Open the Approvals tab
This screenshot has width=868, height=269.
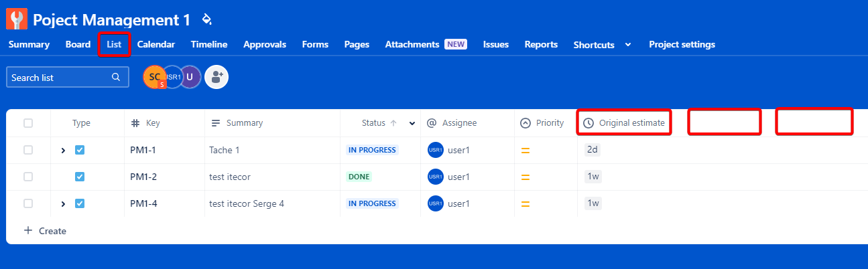(265, 44)
